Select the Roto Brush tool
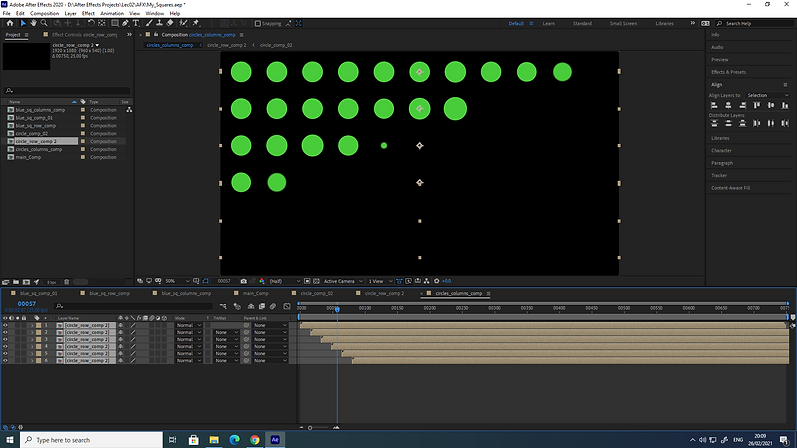 (183, 23)
